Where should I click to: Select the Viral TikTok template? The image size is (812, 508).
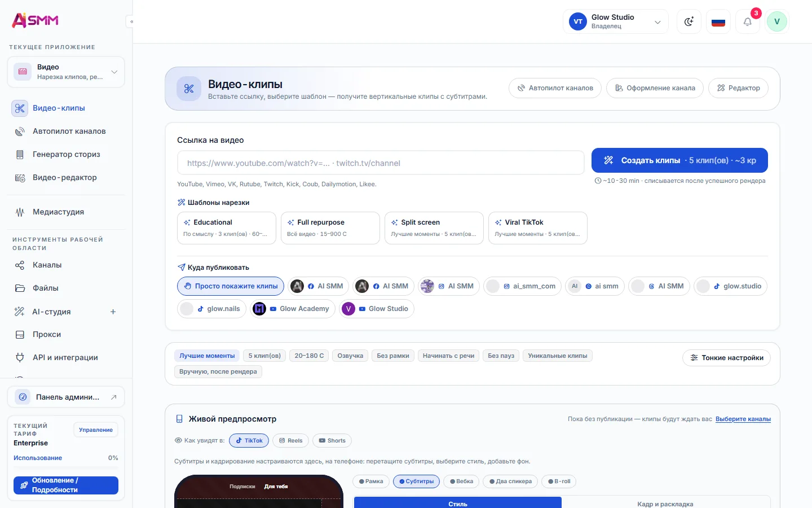tap(538, 228)
